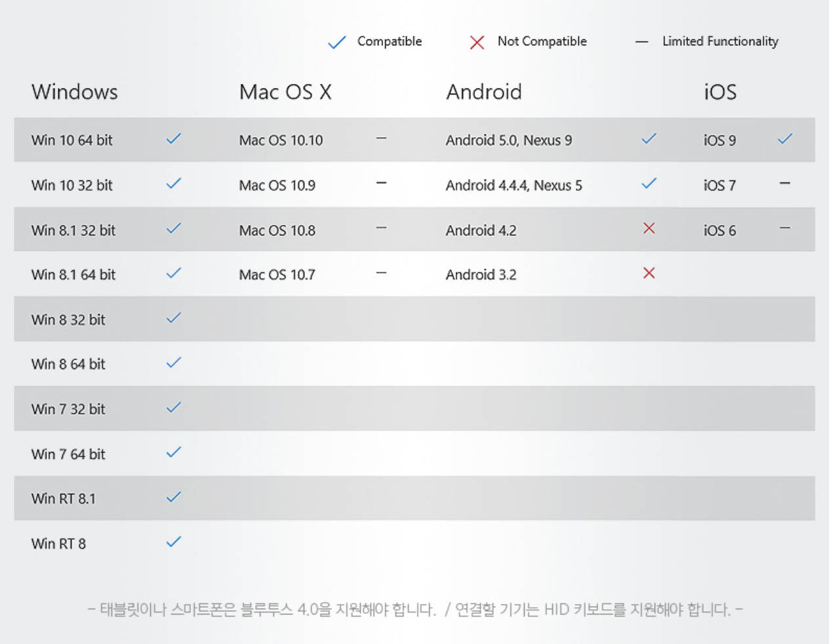Click the Limited Functionality dash in legend
This screenshot has height=644, width=829.
click(x=641, y=42)
